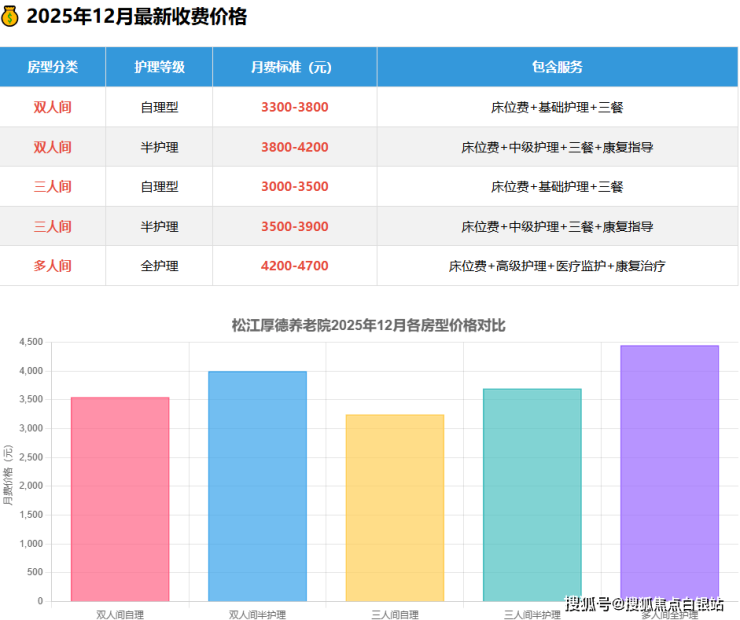Click the teal 三人间半护理 bar

[532, 495]
